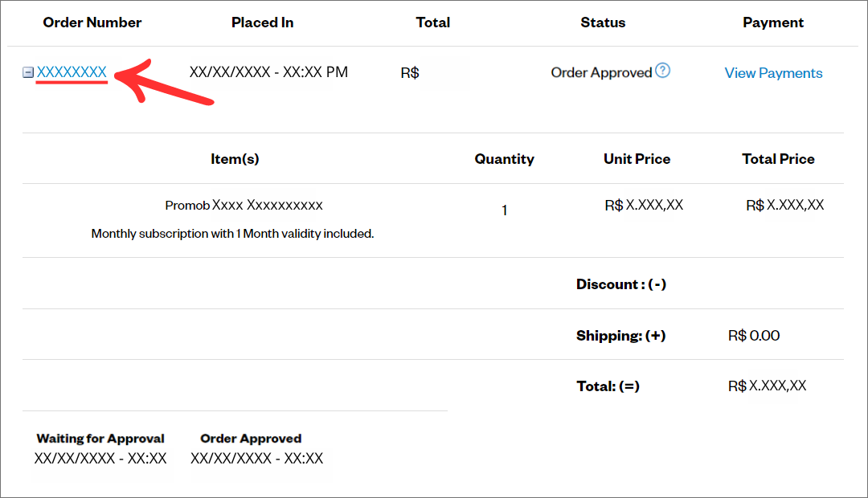Click the final Total (=) amount
Screen dimensions: 868x498
(x=767, y=386)
